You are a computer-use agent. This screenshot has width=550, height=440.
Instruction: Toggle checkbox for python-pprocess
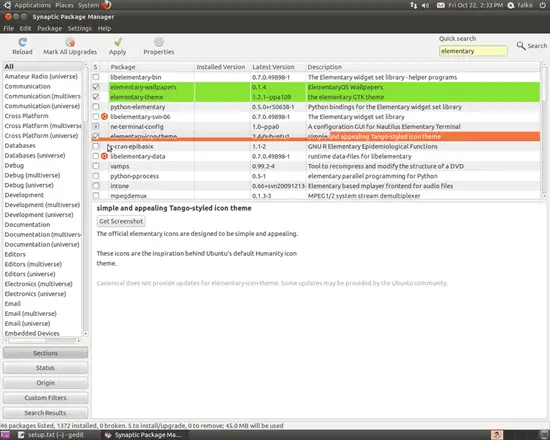96,175
